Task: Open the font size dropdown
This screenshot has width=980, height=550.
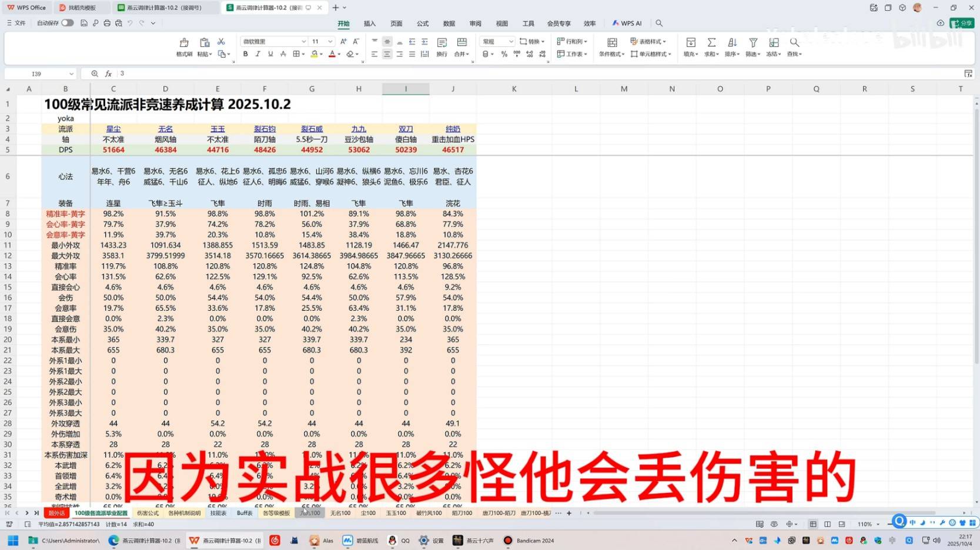Action: pyautogui.click(x=330, y=42)
